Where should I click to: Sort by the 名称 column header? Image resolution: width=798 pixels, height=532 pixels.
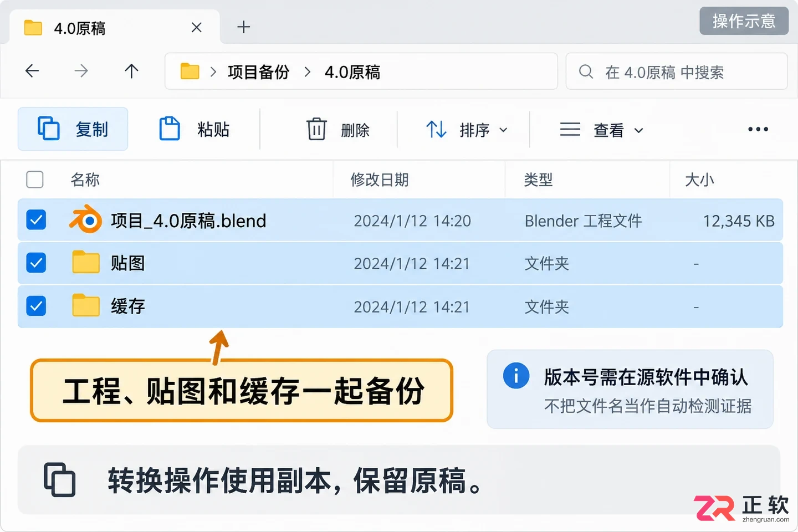click(85, 180)
